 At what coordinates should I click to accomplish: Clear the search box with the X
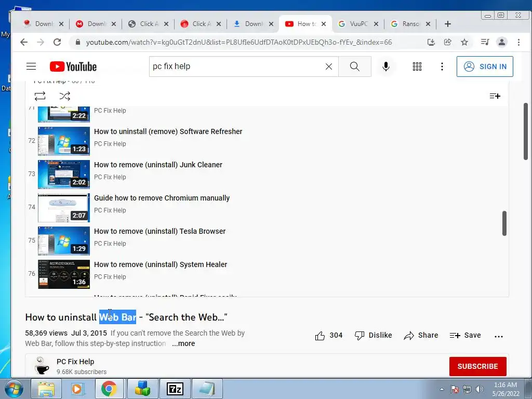tap(329, 66)
